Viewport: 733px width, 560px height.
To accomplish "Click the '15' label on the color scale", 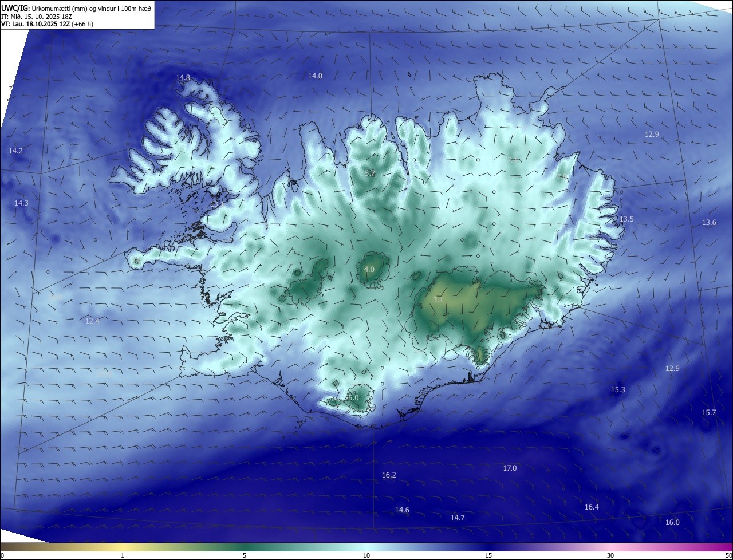I will coord(488,555).
